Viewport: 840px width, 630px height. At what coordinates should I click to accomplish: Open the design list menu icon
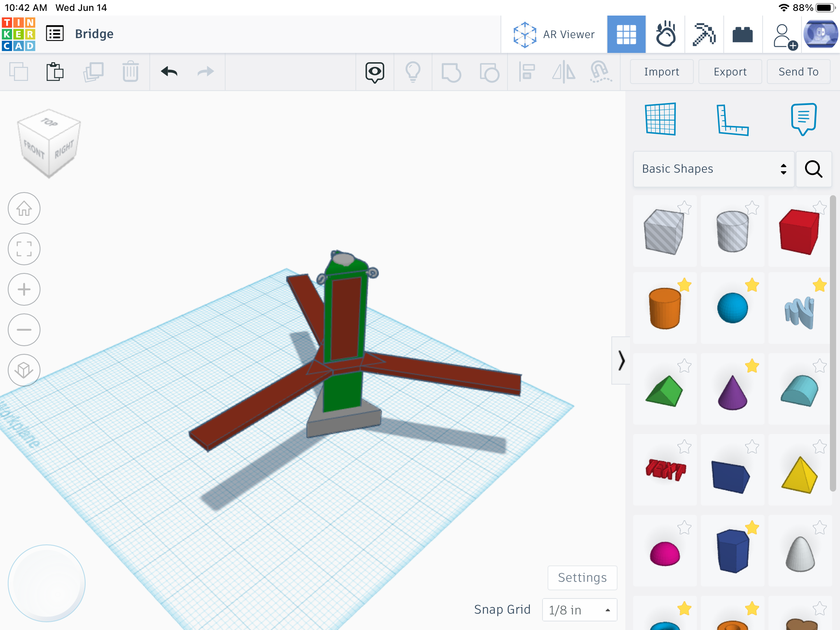[x=55, y=34]
